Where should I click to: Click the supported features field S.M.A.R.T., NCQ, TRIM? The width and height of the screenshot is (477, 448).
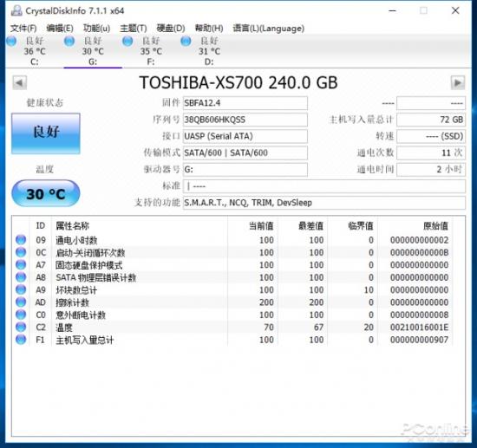tap(324, 203)
